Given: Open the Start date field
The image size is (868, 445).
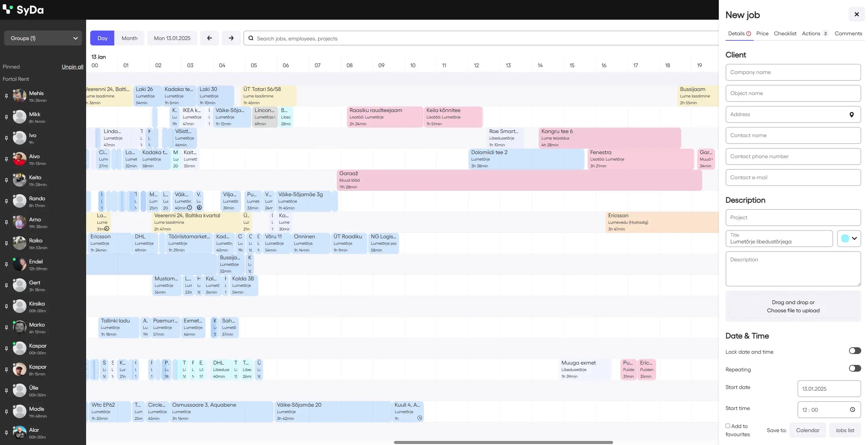Looking at the screenshot, I should [x=829, y=389].
